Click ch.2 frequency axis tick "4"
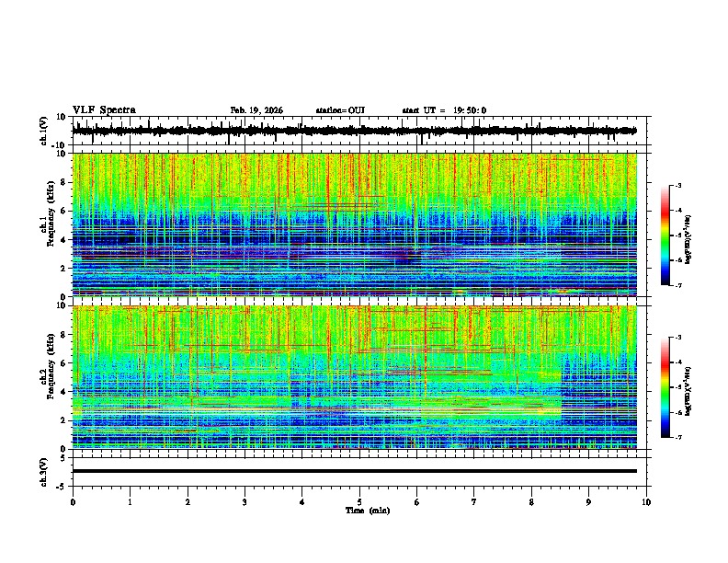The width and height of the screenshot is (728, 563). click(64, 392)
